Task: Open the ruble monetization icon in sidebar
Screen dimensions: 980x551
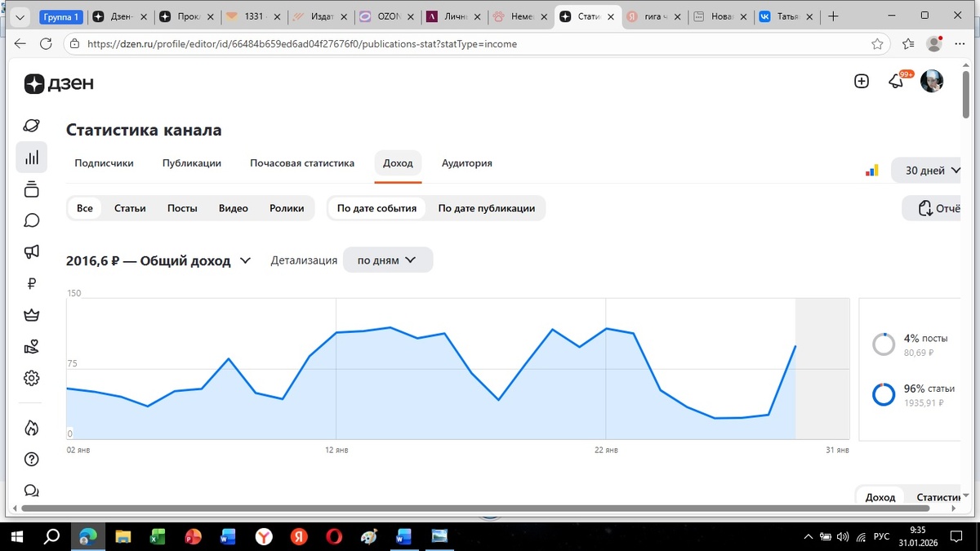Action: (31, 284)
